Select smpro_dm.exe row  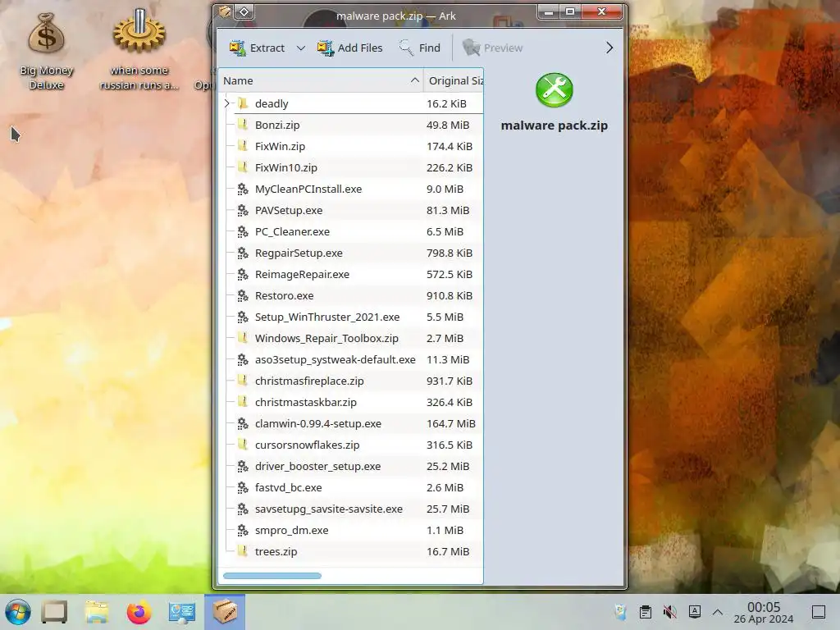click(x=351, y=531)
